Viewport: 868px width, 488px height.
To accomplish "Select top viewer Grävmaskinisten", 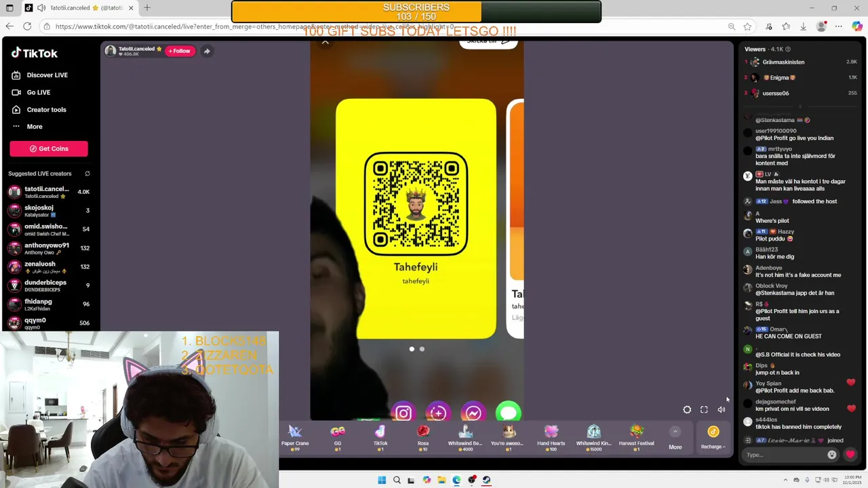I will tap(800, 62).
